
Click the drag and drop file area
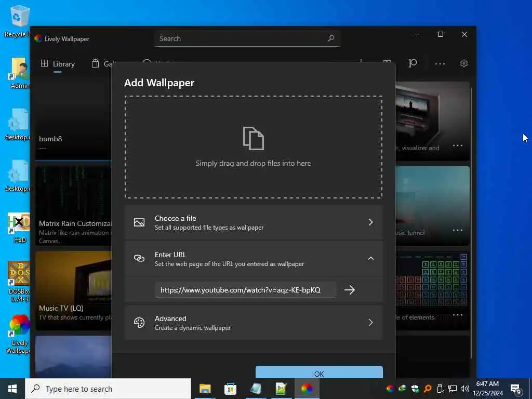tap(254, 147)
